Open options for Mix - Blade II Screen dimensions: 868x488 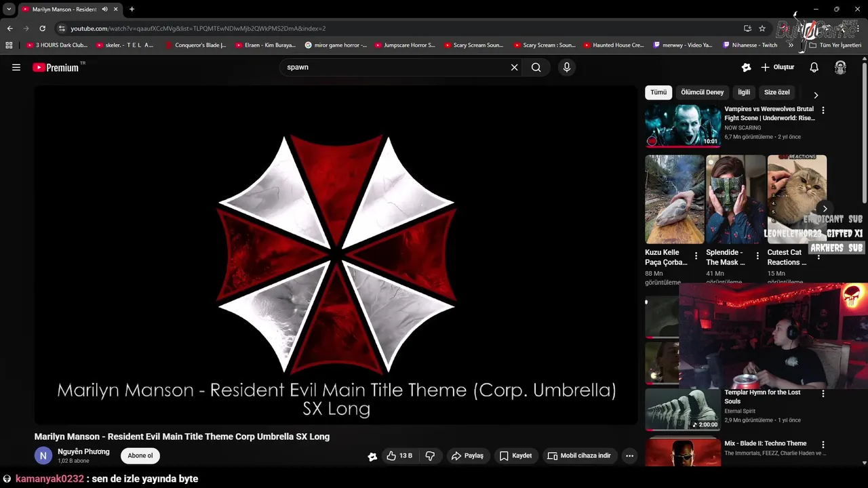pos(823,445)
